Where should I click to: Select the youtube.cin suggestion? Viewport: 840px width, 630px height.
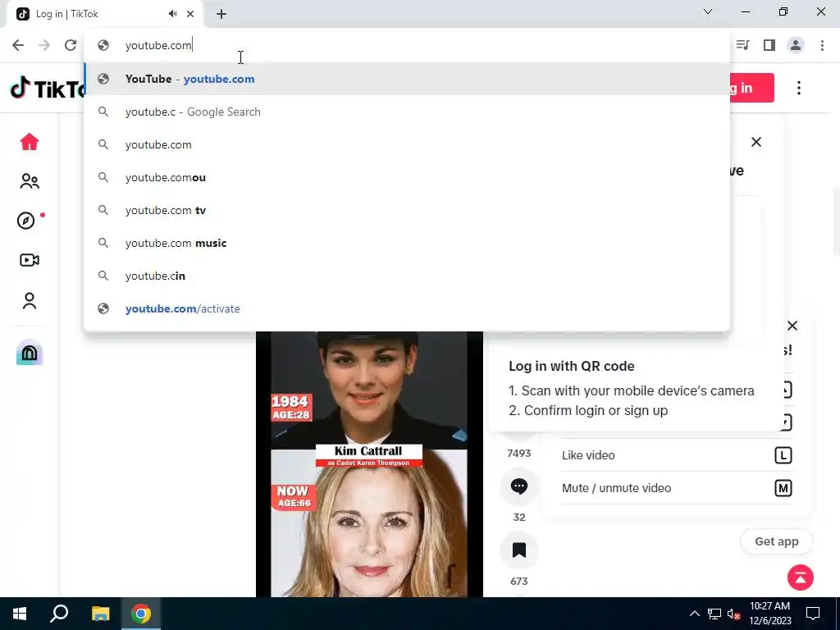pos(407,276)
